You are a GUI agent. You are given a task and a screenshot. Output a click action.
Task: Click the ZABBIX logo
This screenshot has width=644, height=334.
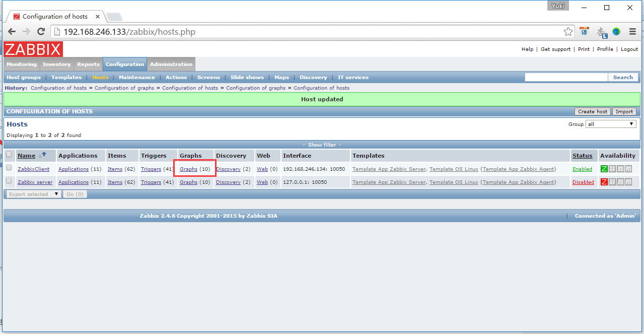pyautogui.click(x=33, y=49)
